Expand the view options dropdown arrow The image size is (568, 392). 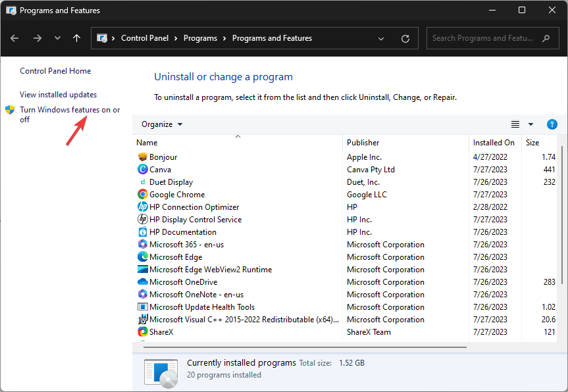coord(530,124)
